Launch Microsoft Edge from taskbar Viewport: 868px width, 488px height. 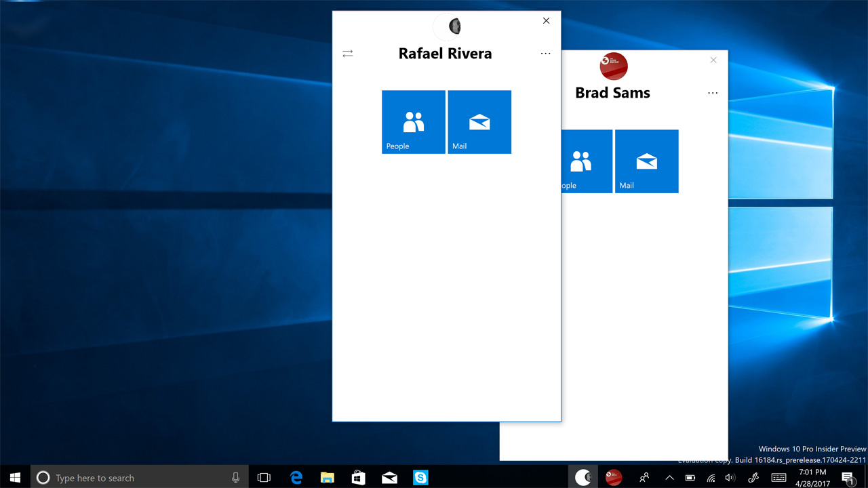tap(296, 478)
